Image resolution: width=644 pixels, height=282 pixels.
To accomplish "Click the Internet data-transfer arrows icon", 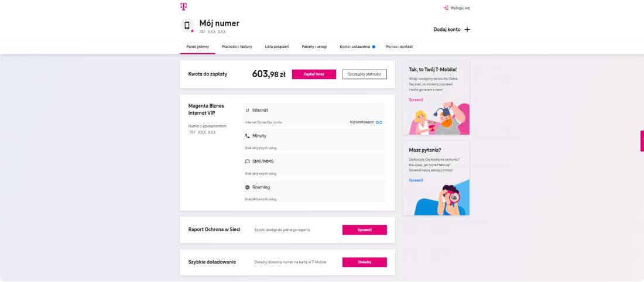I will 248,110.
